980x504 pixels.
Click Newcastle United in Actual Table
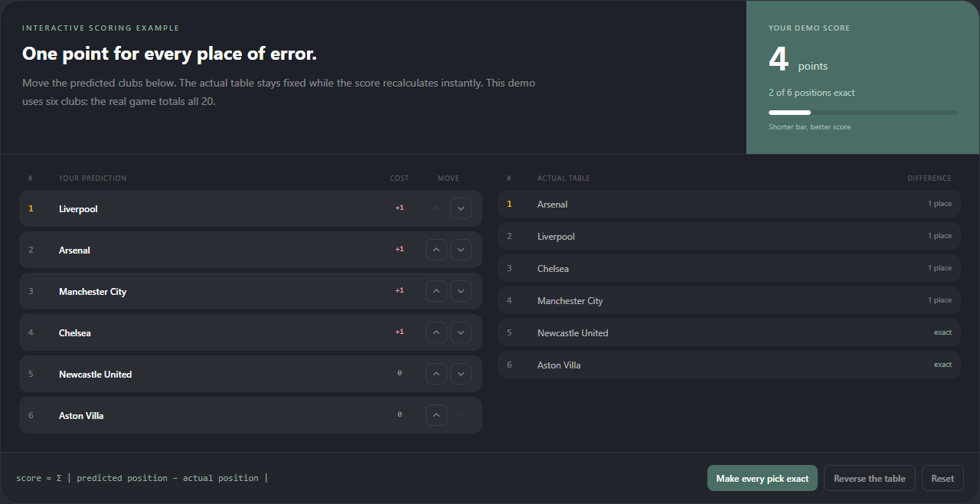click(x=729, y=333)
